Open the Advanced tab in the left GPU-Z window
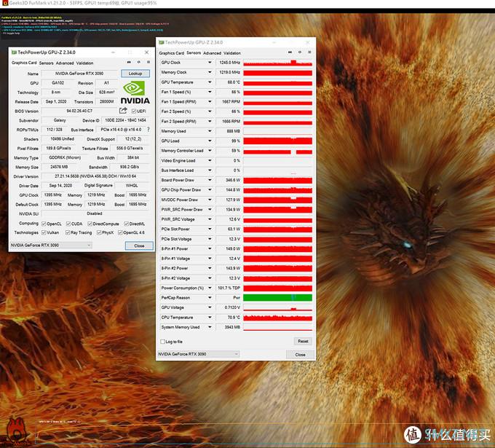The width and height of the screenshot is (495, 448). [x=65, y=63]
